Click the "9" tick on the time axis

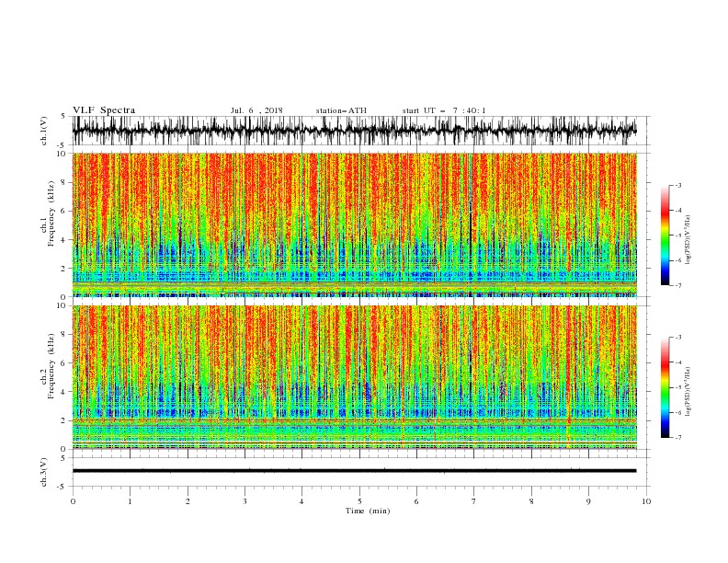[588, 501]
